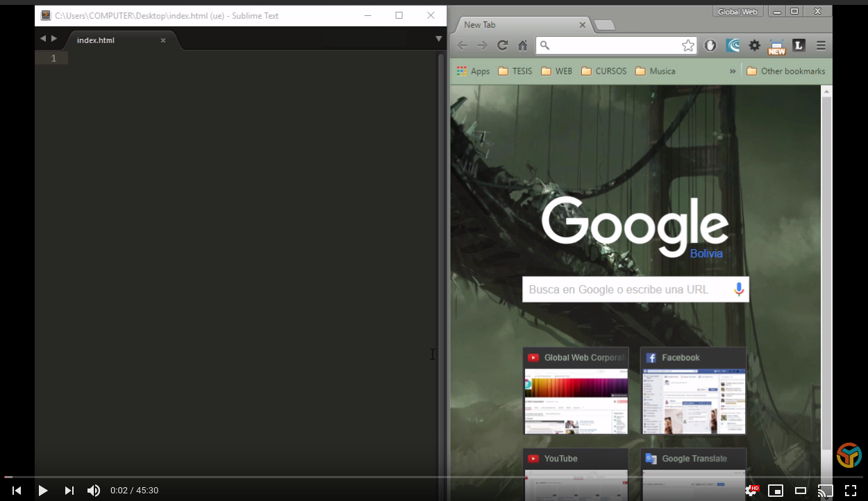Go to Chrome's home page
Viewport: 868px width, 501px height.
pyautogui.click(x=523, y=46)
